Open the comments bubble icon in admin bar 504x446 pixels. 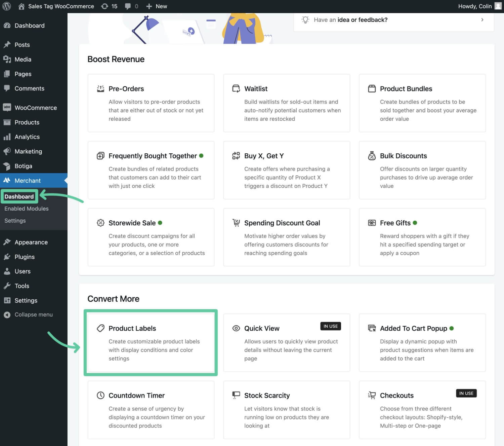click(128, 6)
